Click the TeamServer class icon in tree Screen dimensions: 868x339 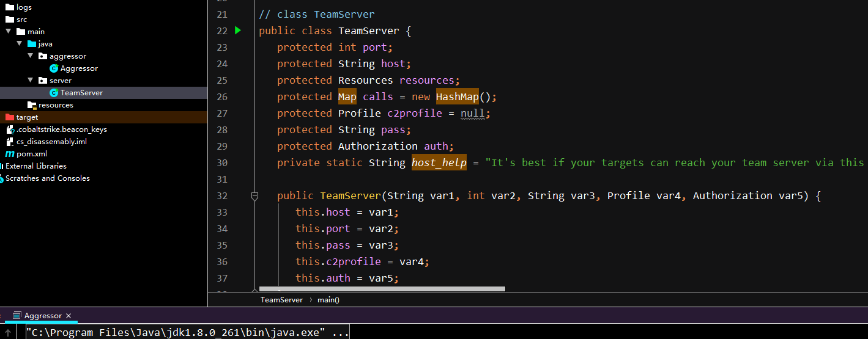point(54,93)
